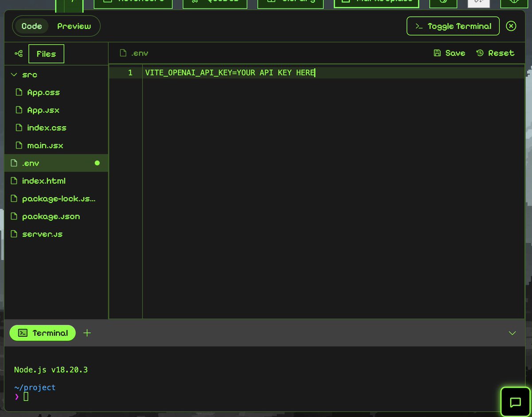Add a new terminal with plus icon
Viewport: 532px width, 417px height.
pos(87,333)
